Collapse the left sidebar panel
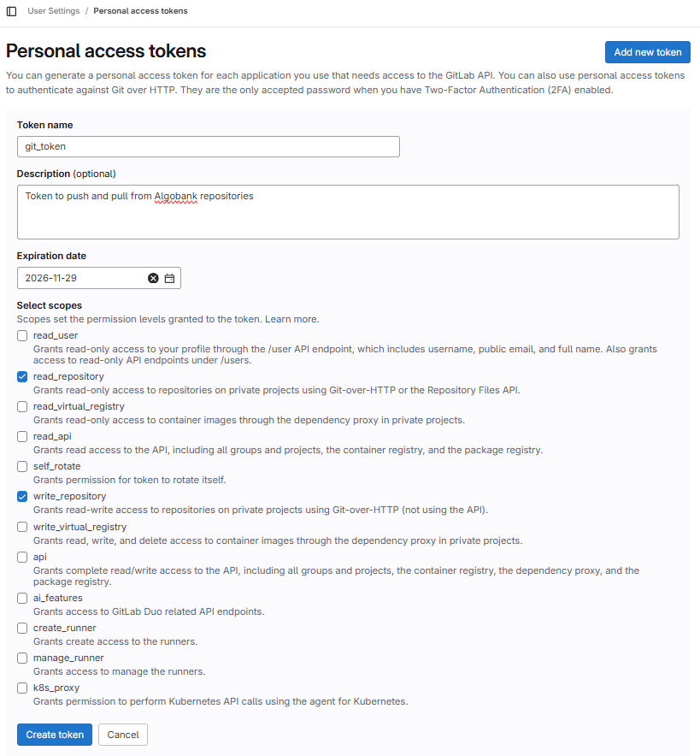 12,11
